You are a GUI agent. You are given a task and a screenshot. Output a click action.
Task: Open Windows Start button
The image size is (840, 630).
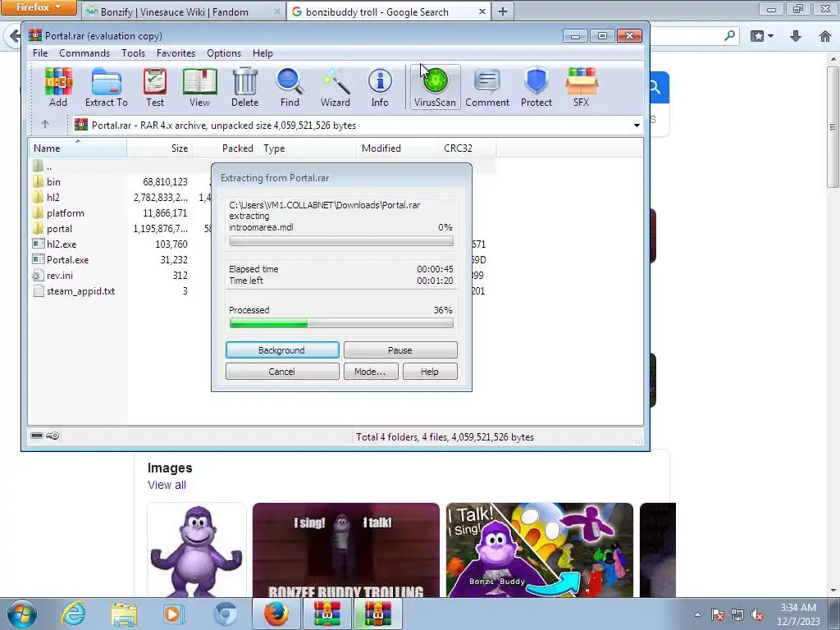[x=21, y=614]
